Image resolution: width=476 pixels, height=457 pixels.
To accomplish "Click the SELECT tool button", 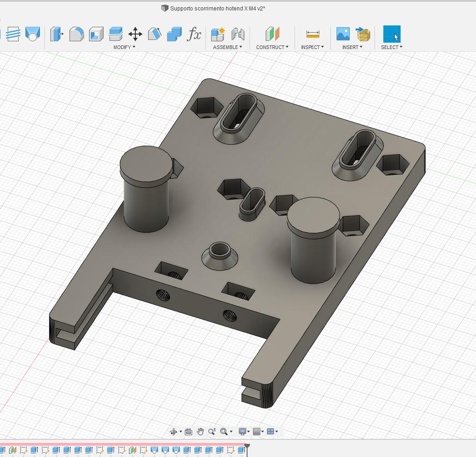I will tap(392, 34).
